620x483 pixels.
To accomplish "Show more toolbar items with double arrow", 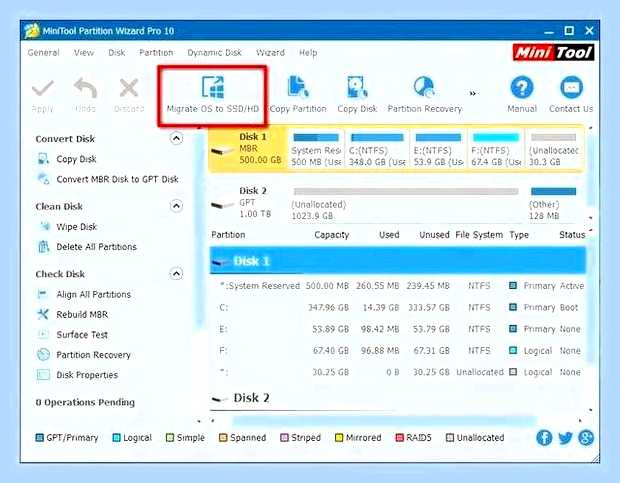I will pos(473,94).
